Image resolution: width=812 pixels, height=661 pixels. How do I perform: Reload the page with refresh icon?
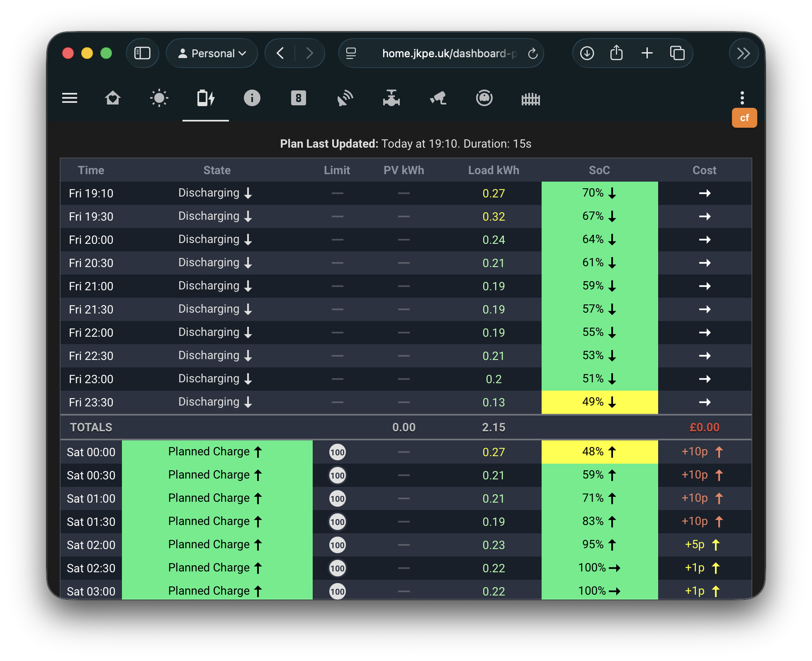point(532,53)
